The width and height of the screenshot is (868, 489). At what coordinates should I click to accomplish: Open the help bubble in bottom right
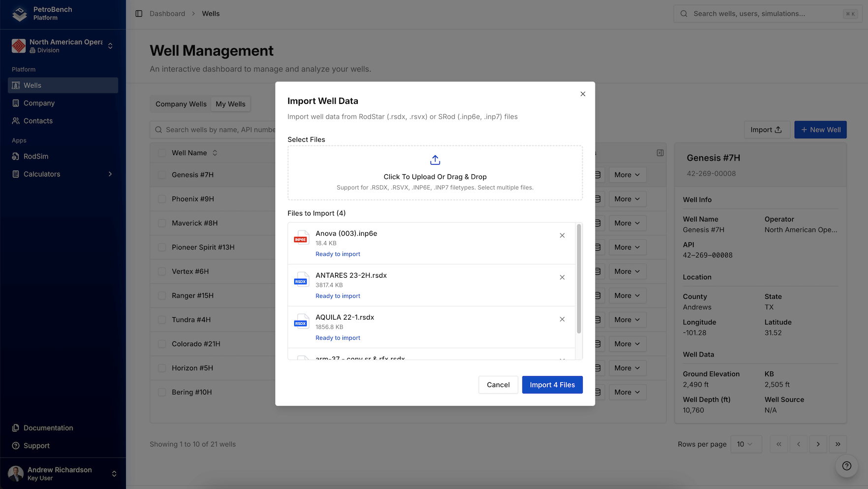[846, 466]
